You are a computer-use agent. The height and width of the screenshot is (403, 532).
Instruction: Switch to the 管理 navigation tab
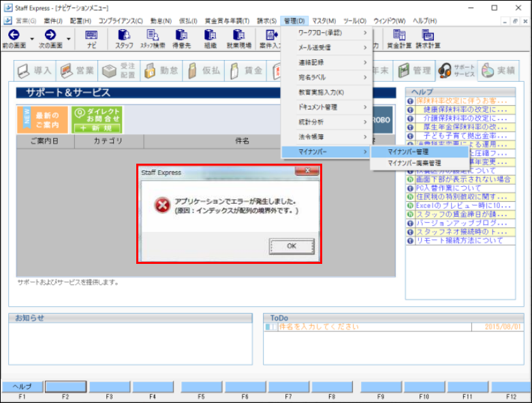click(x=414, y=71)
